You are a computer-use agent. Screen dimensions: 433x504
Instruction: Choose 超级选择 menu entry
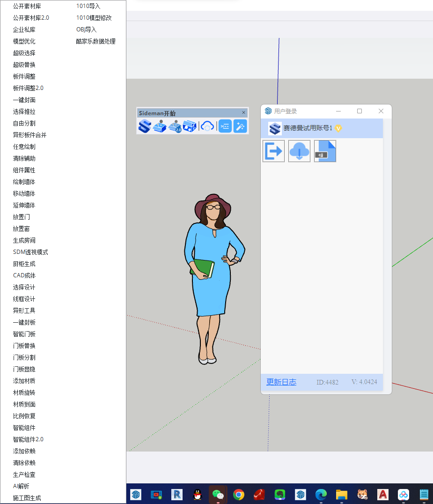coord(24,53)
